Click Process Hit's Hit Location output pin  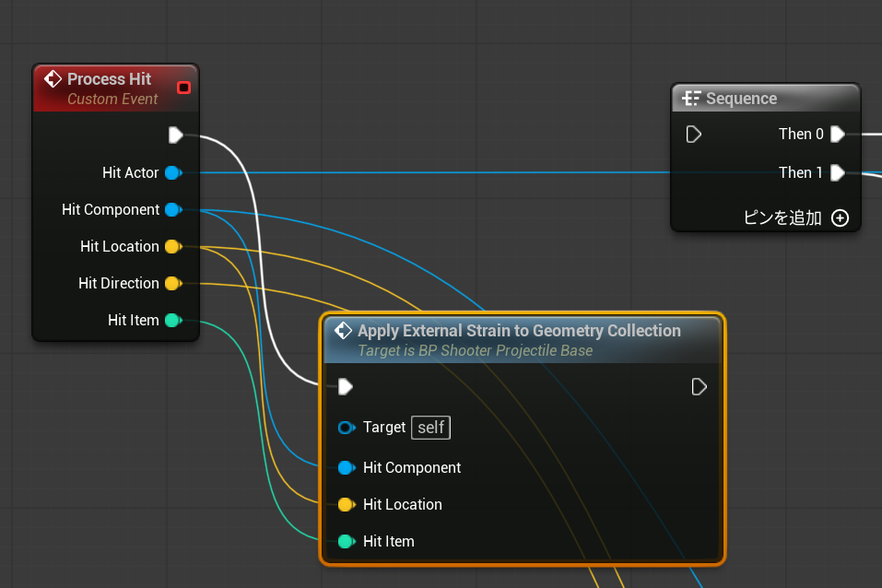172,246
